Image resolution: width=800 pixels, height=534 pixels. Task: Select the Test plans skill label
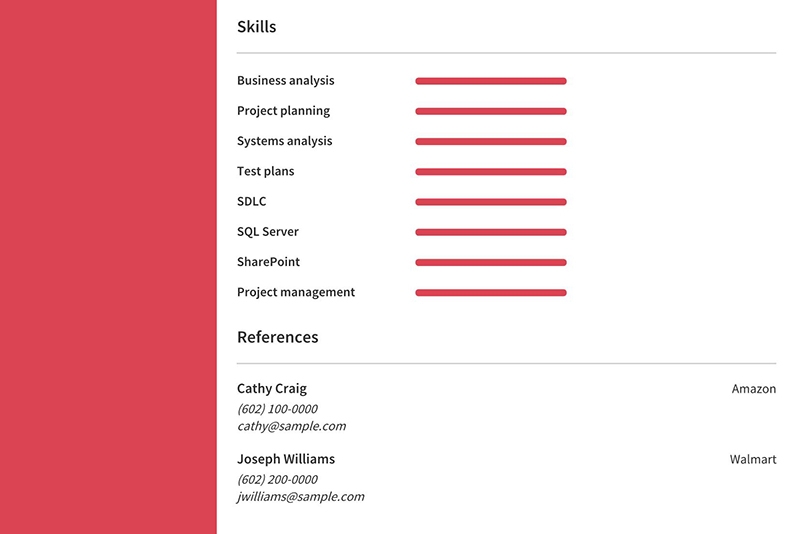point(265,171)
